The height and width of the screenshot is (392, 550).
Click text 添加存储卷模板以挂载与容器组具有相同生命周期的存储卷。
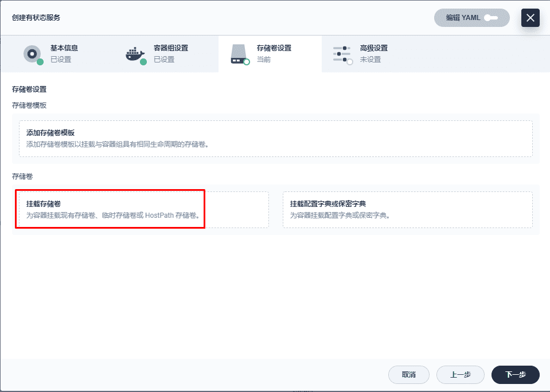coord(118,144)
